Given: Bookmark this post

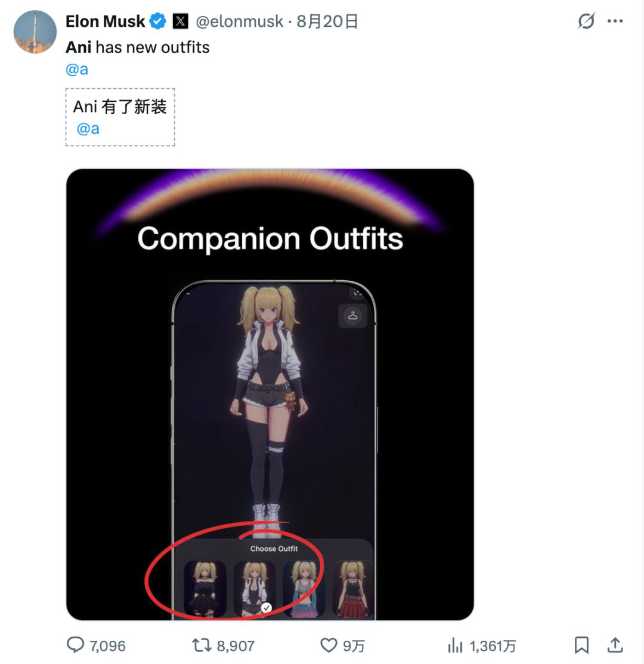Looking at the screenshot, I should coord(581,644).
